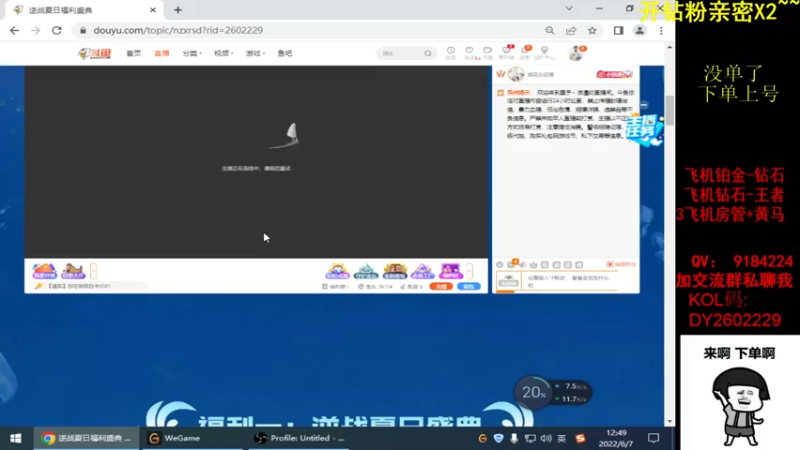Image resolution: width=800 pixels, height=450 pixels.
Task: Select the fourth gift in the right group
Action: [422, 270]
